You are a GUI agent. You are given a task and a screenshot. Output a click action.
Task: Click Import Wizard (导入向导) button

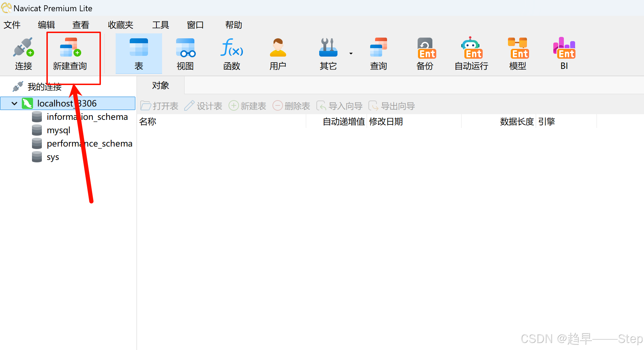340,106
